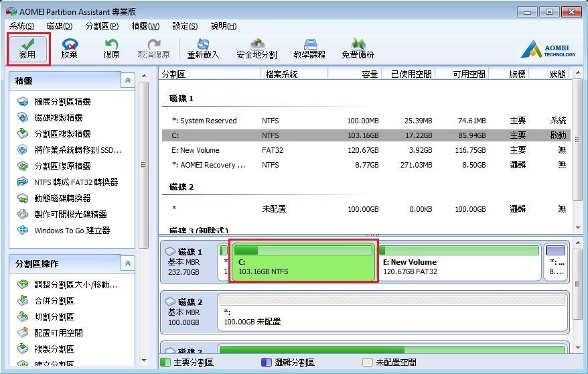588x374 pixels.
Task: Sort by 狀態 column header
Action: [x=549, y=74]
